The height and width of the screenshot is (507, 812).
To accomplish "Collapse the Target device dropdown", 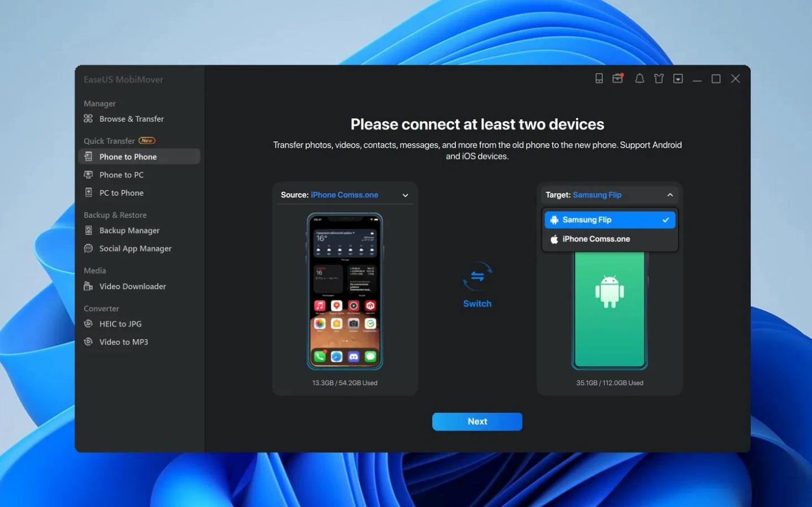I will pos(670,195).
